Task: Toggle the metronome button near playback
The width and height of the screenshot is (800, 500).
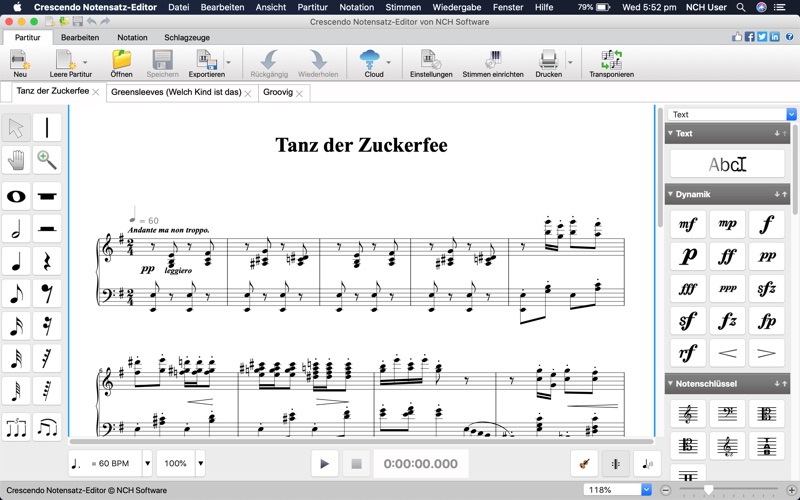Action: click(616, 464)
